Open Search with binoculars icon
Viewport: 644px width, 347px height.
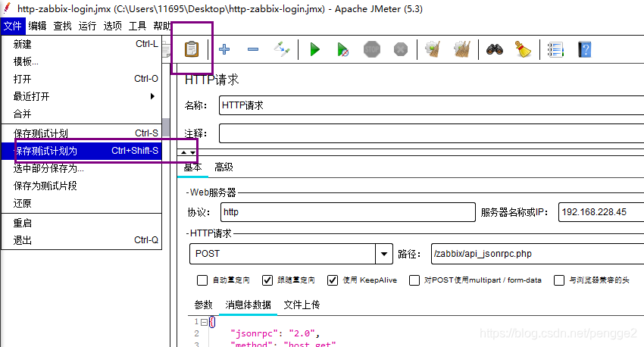click(495, 49)
